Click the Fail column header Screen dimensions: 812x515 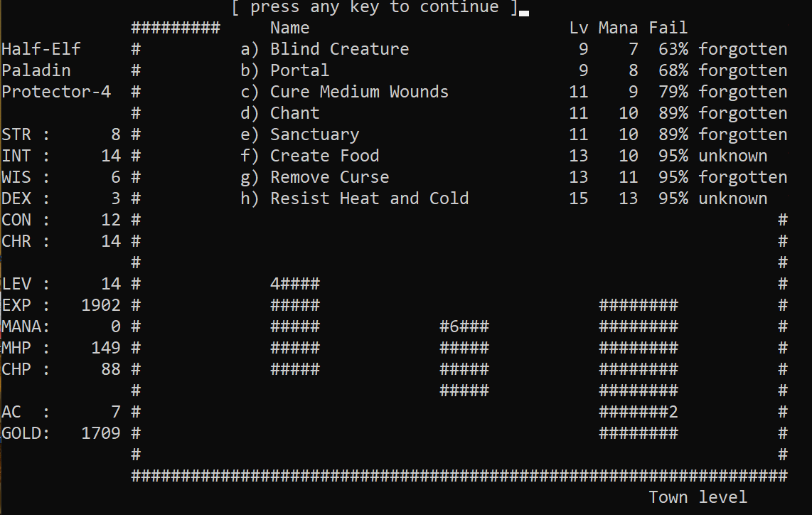(668, 28)
